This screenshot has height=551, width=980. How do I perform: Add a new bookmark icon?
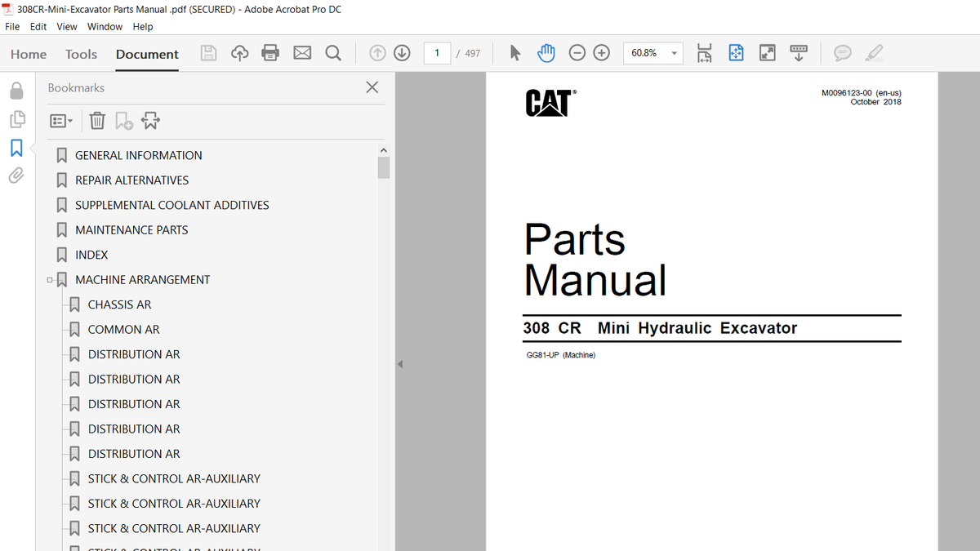(x=123, y=121)
